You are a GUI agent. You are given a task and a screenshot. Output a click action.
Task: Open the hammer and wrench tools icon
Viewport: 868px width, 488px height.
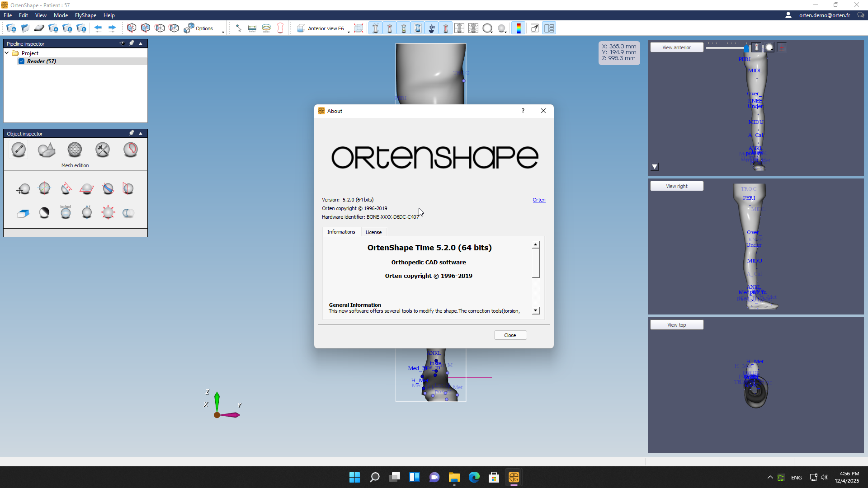pyautogui.click(x=103, y=150)
